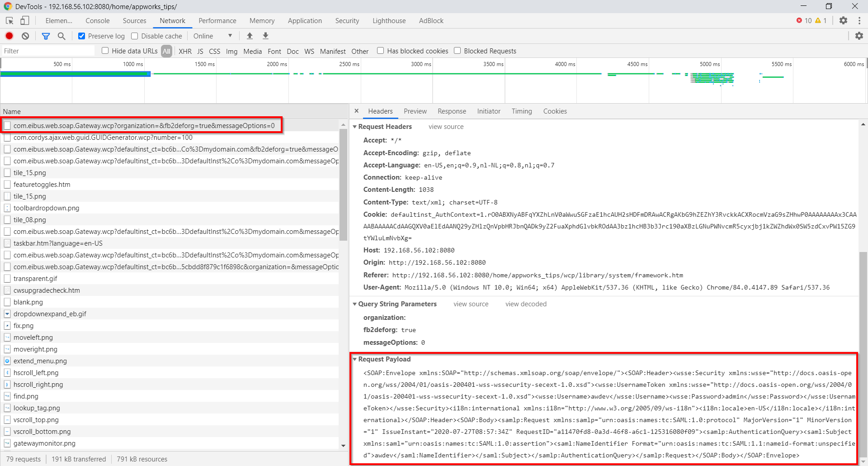This screenshot has height=466, width=868.
Task: Toggle the device toolbar icon
Action: click(x=25, y=20)
